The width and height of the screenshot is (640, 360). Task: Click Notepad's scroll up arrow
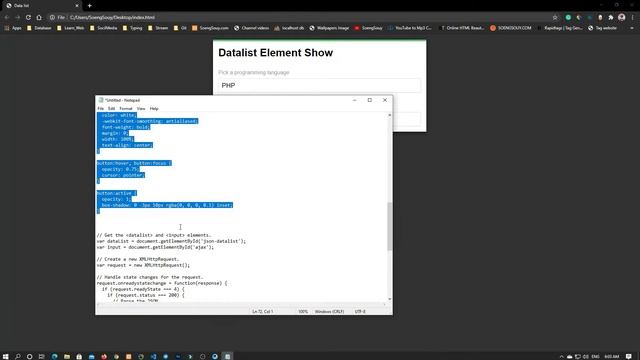[389, 116]
